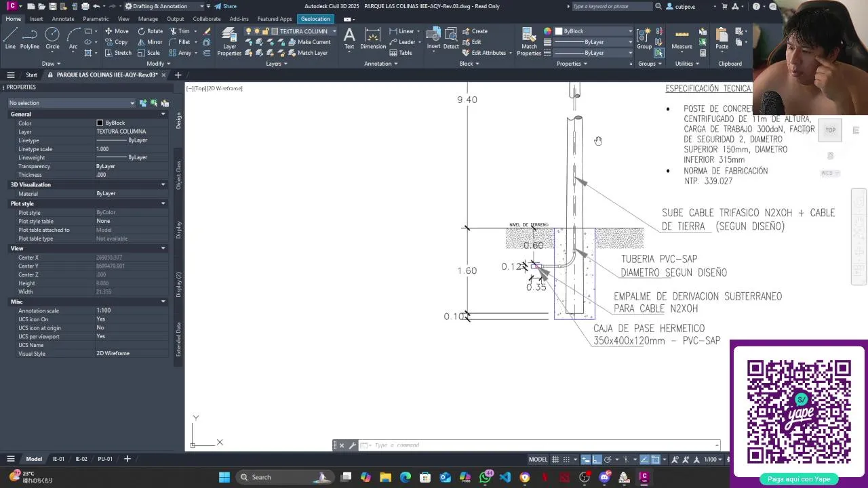The image size is (868, 488).
Task: Collapse the View properties section
Action: click(x=163, y=248)
